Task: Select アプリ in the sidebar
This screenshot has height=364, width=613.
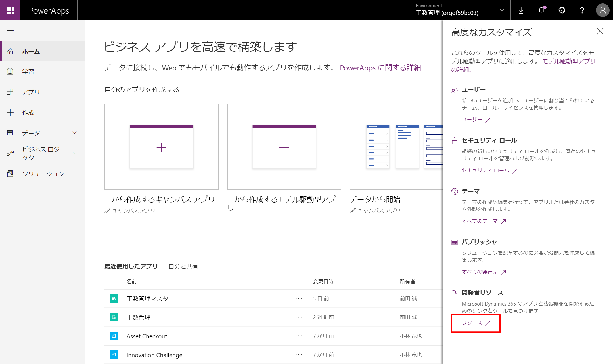Action: 31,92
